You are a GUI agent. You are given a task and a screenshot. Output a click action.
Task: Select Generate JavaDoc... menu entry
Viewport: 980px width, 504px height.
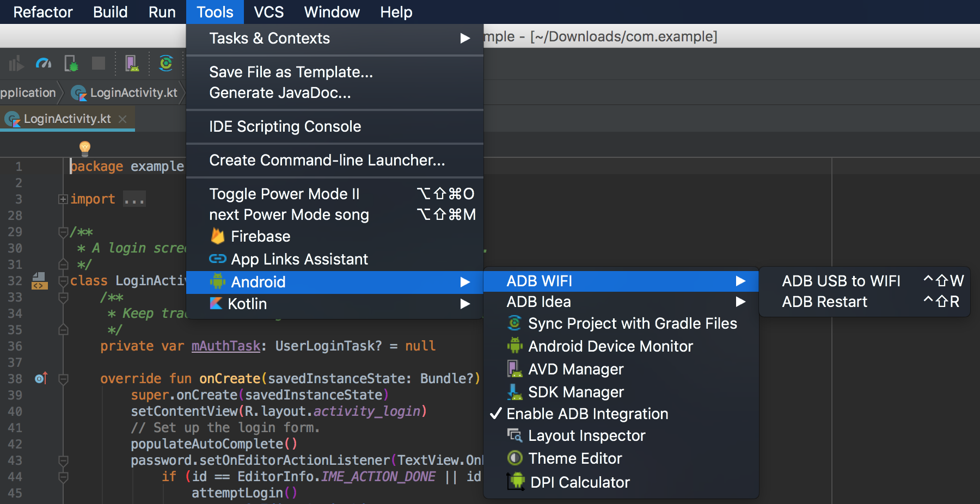(x=334, y=93)
